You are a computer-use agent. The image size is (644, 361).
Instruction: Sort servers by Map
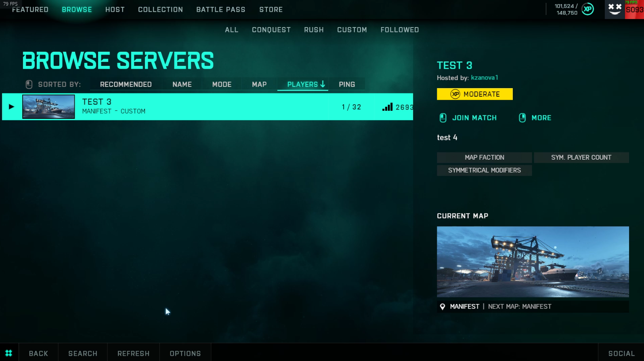pyautogui.click(x=259, y=84)
